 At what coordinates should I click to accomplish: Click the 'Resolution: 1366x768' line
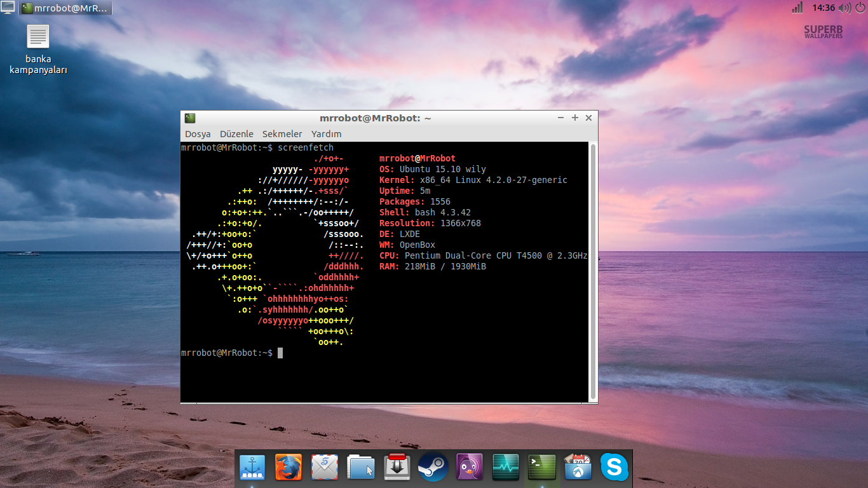(430, 224)
